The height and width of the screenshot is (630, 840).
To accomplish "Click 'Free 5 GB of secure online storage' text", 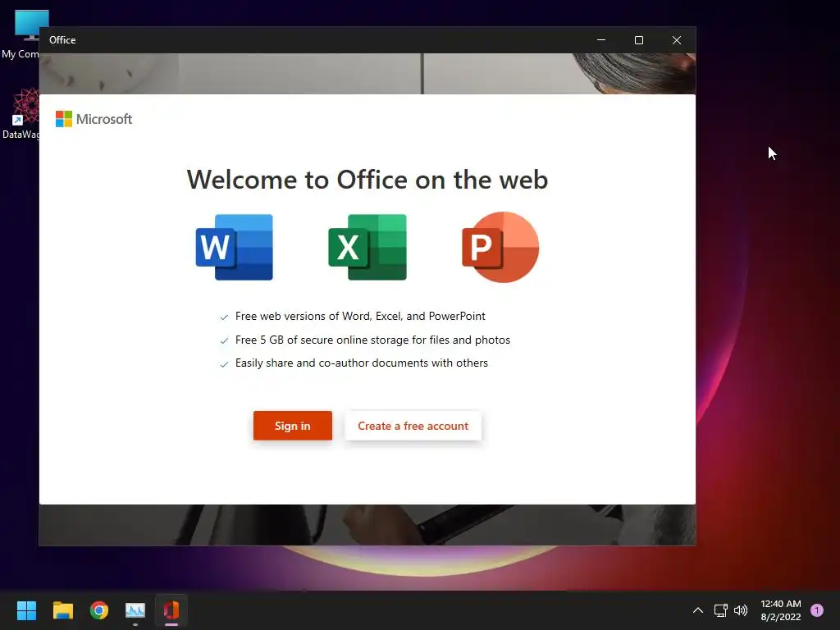I will click(373, 340).
